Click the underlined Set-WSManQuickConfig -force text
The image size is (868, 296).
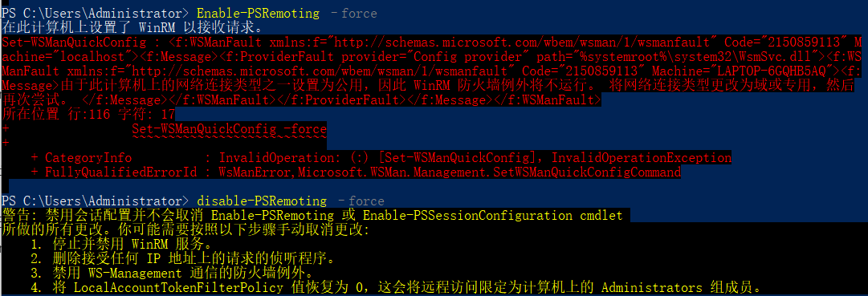[229, 129]
